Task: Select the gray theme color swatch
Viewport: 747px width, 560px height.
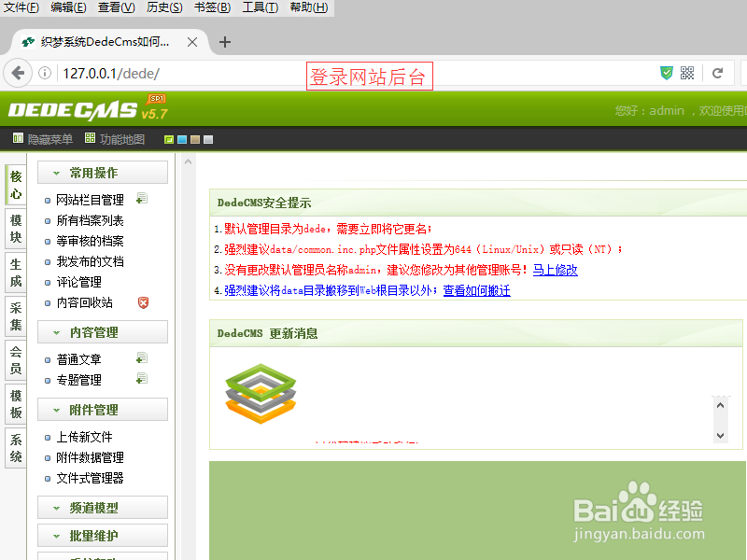Action: pyautogui.click(x=208, y=139)
